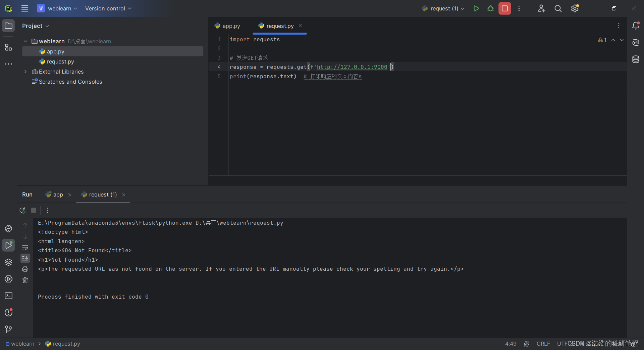Viewport: 644px width, 350px height.
Task: Switch to app run tab
Action: click(x=54, y=195)
